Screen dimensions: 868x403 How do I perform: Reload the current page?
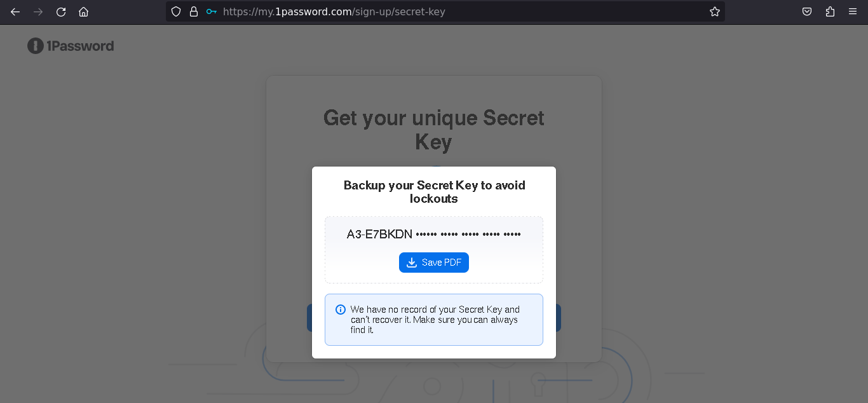coord(60,11)
